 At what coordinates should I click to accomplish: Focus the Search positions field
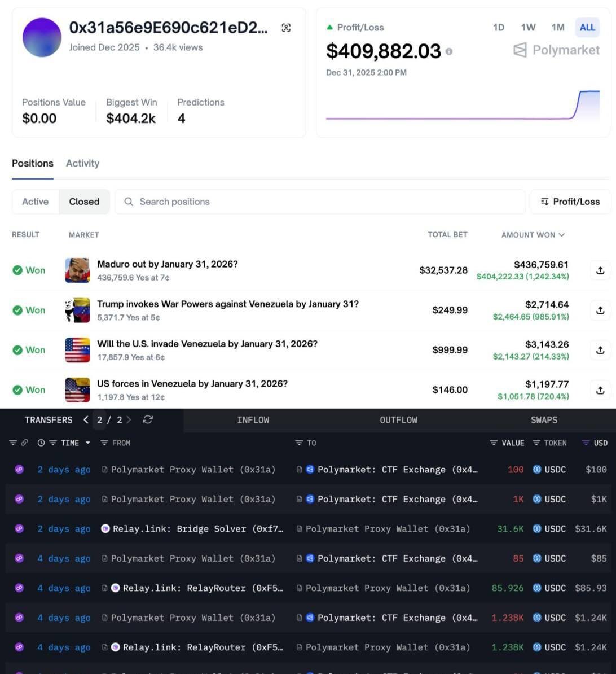click(x=320, y=202)
